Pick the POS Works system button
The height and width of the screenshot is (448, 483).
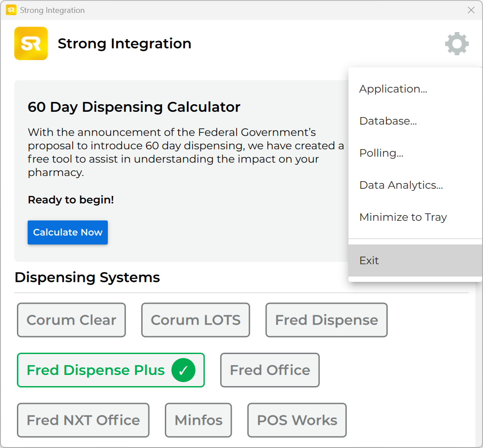coord(297,420)
